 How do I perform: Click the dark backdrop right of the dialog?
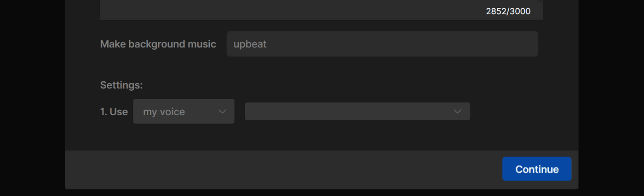[x=611, y=92]
